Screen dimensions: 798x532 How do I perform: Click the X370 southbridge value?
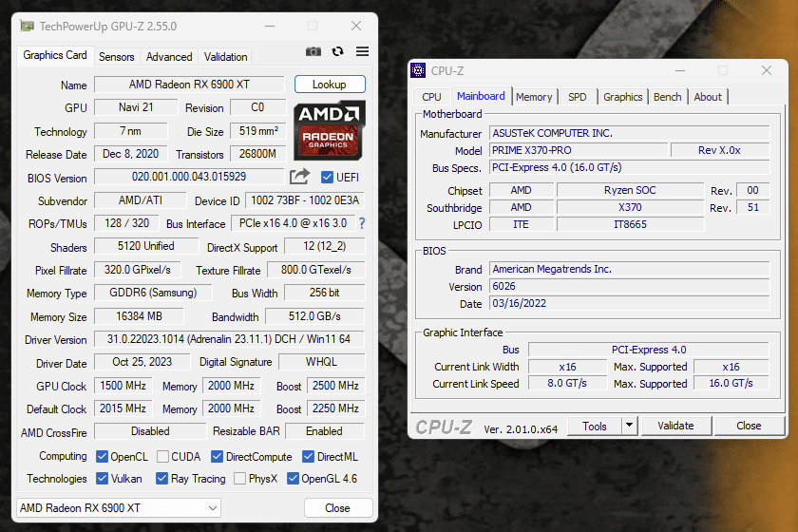tap(630, 207)
